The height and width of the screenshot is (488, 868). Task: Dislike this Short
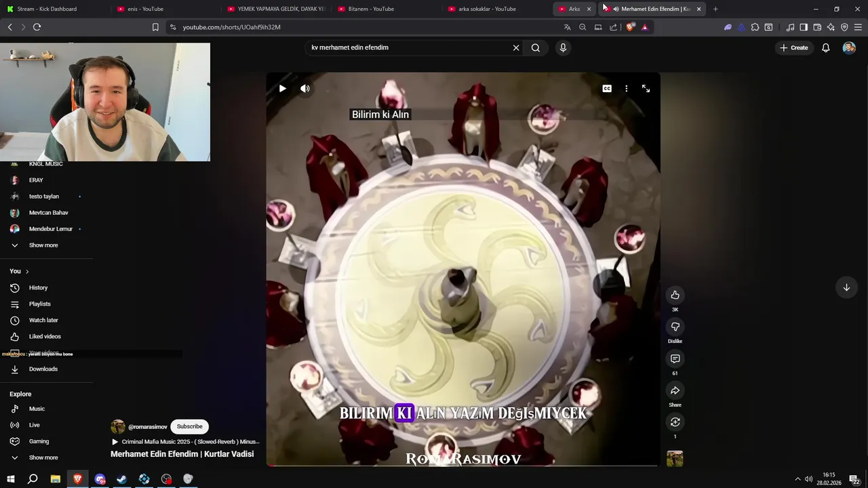pyautogui.click(x=675, y=327)
